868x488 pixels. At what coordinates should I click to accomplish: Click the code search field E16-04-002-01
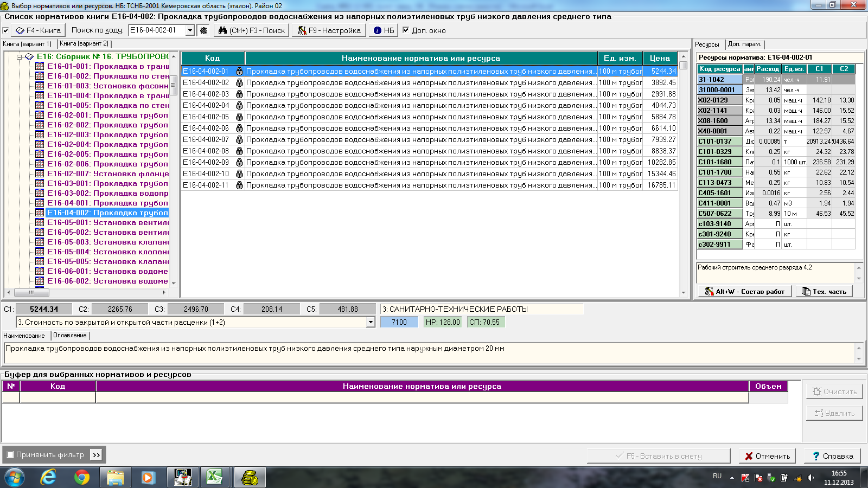(157, 30)
